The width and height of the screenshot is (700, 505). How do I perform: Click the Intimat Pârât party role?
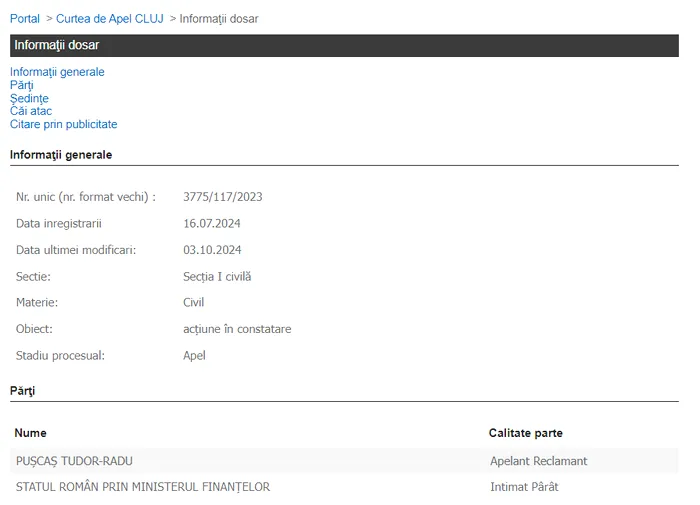pos(524,487)
